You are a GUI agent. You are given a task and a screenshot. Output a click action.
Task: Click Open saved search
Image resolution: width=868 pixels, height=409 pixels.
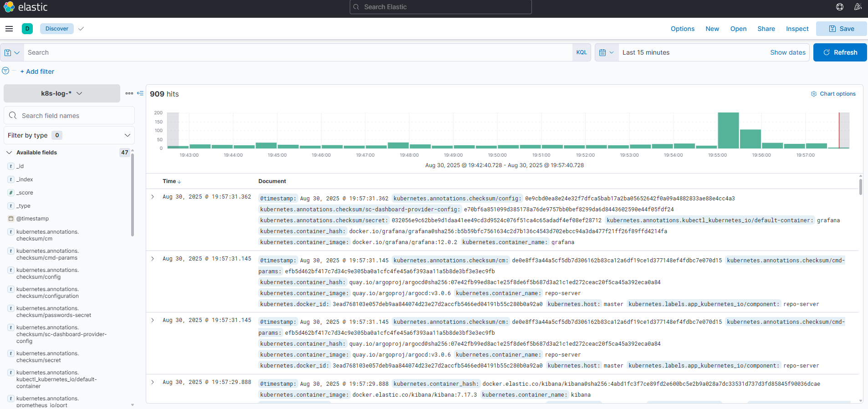point(738,29)
